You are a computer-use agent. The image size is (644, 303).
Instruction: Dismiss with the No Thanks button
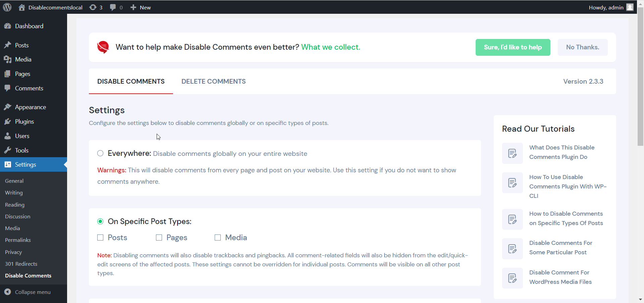click(x=582, y=47)
